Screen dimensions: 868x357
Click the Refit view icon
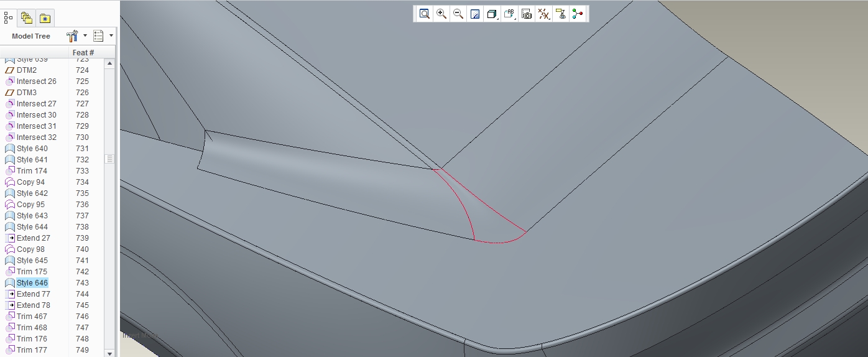(425, 14)
